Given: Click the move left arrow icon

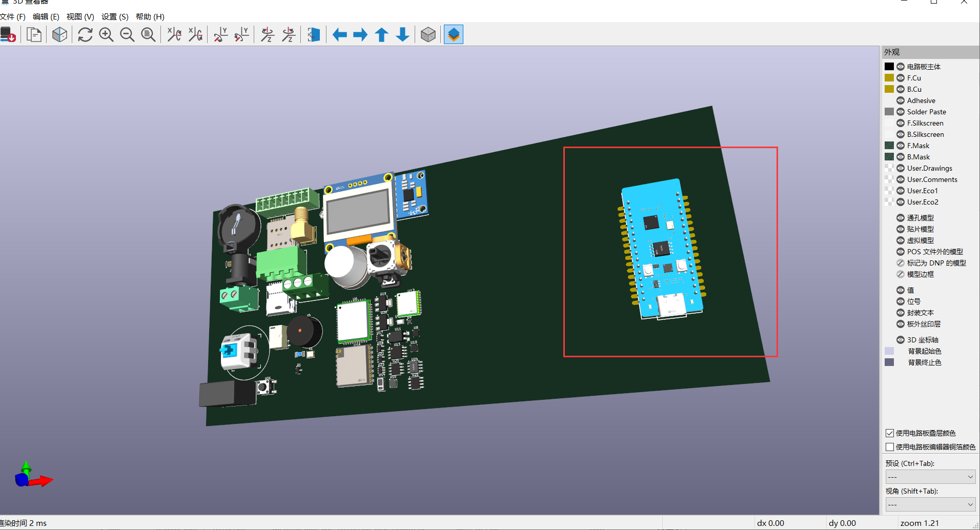Looking at the screenshot, I should 339,35.
